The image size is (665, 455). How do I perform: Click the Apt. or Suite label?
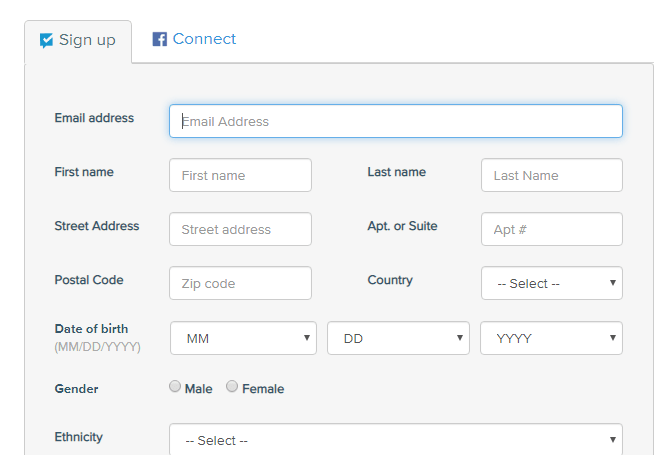pyautogui.click(x=402, y=226)
